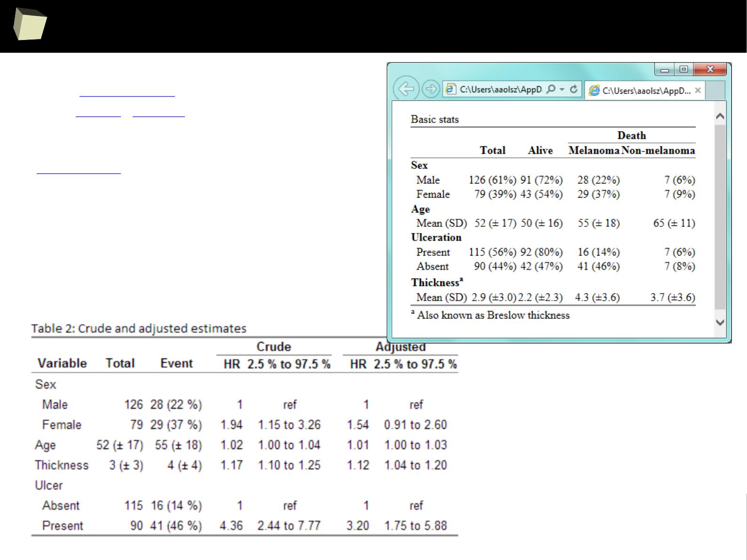Click the '1.00 to 1.04' interval
This screenshot has width=747, height=560.
[x=289, y=445]
